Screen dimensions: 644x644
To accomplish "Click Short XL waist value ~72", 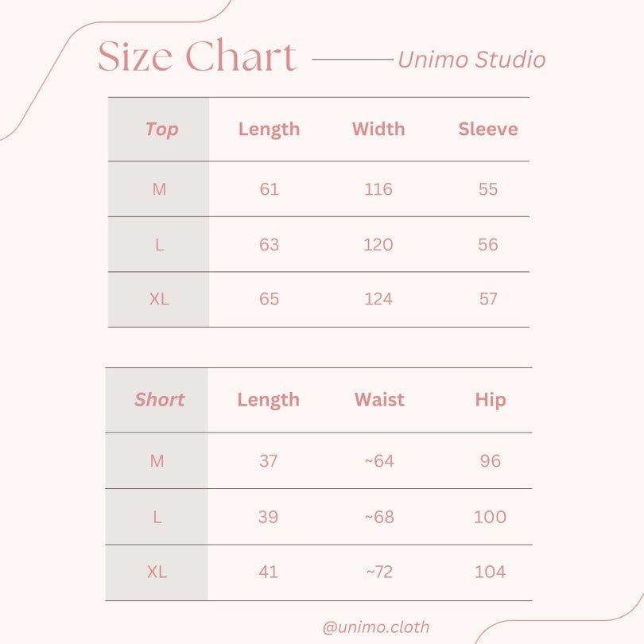I will coord(379,572).
